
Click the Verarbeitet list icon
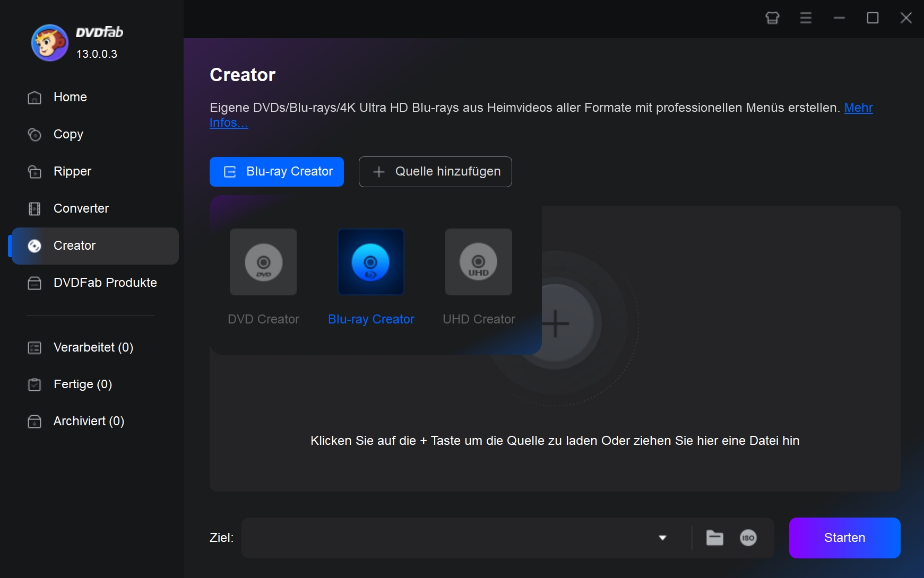34,348
